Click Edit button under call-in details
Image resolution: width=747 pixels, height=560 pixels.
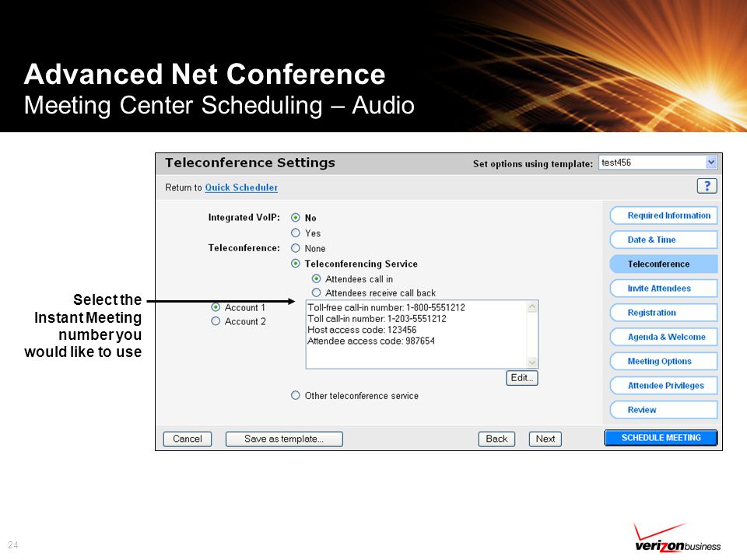coord(521,378)
